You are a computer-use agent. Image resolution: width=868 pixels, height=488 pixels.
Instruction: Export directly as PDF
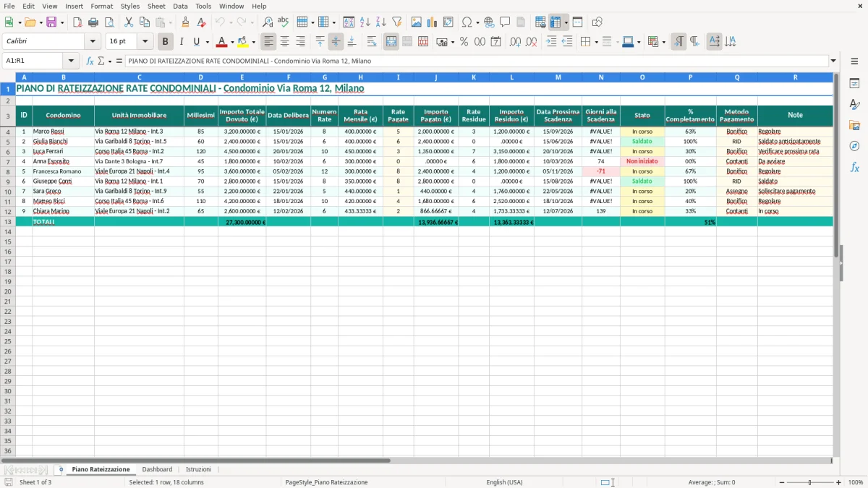pos(77,22)
